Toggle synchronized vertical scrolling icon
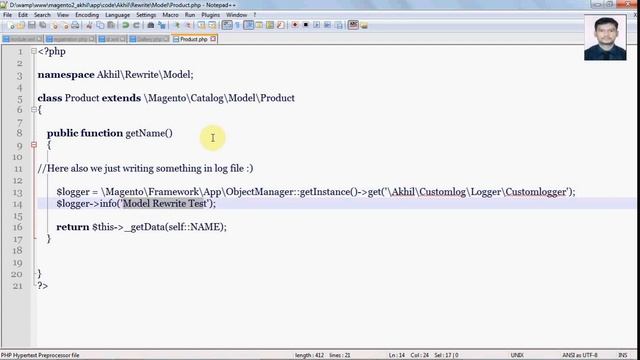 pyautogui.click(x=201, y=25)
